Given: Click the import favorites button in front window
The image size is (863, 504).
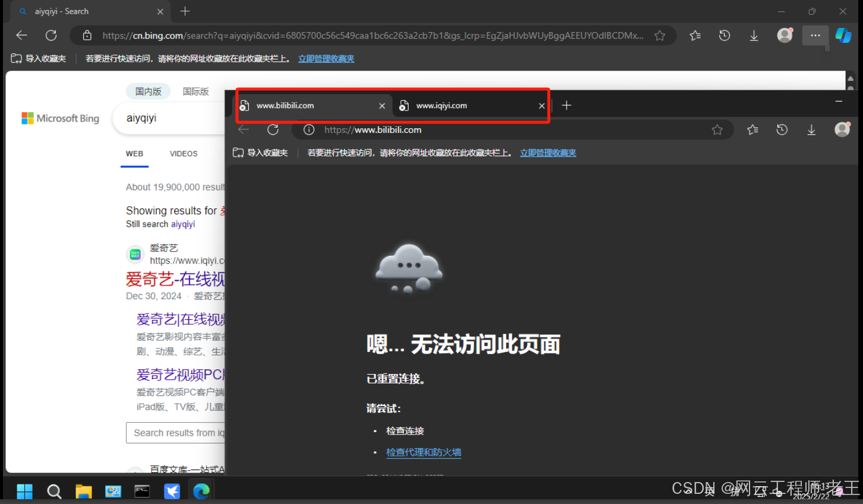Looking at the screenshot, I should 260,153.
